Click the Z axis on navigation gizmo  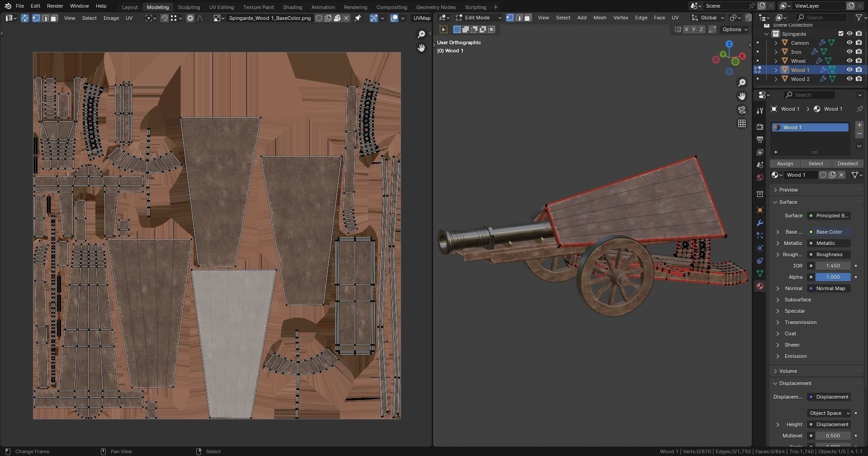click(x=729, y=44)
